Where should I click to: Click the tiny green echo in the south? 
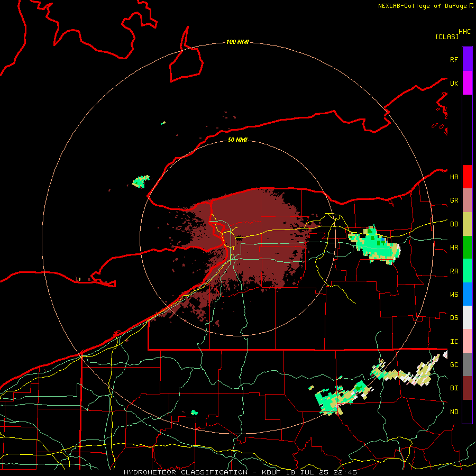pyautogui.click(x=194, y=412)
